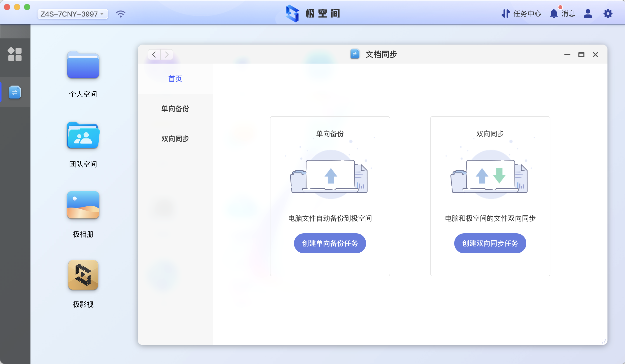The height and width of the screenshot is (364, 625).
Task: Open the user account profile icon
Action: tap(588, 14)
